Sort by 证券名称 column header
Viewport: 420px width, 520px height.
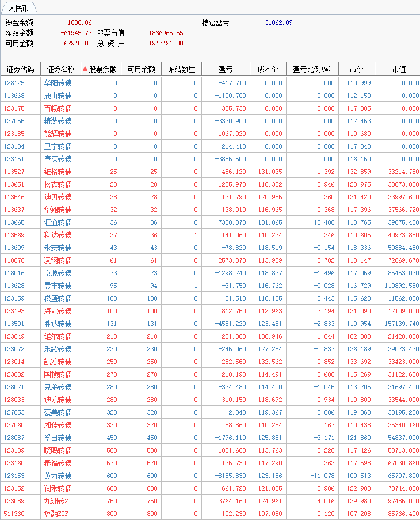point(60,69)
